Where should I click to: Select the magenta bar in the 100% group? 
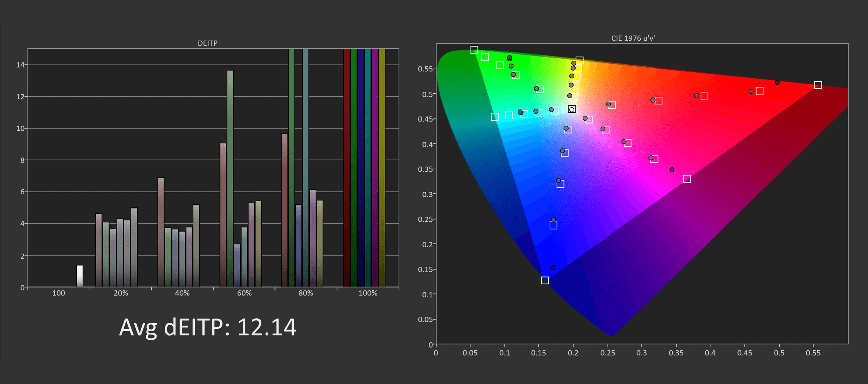[x=375, y=168]
